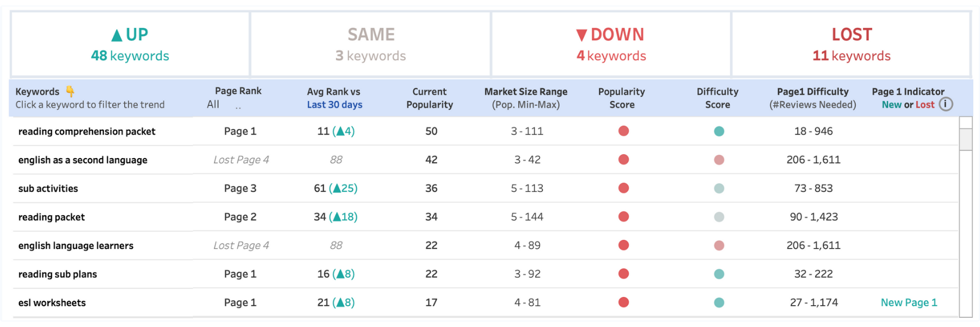The height and width of the screenshot is (327, 980).
Task: Click green up arrow beside sub activities rank change
Action: (x=336, y=188)
